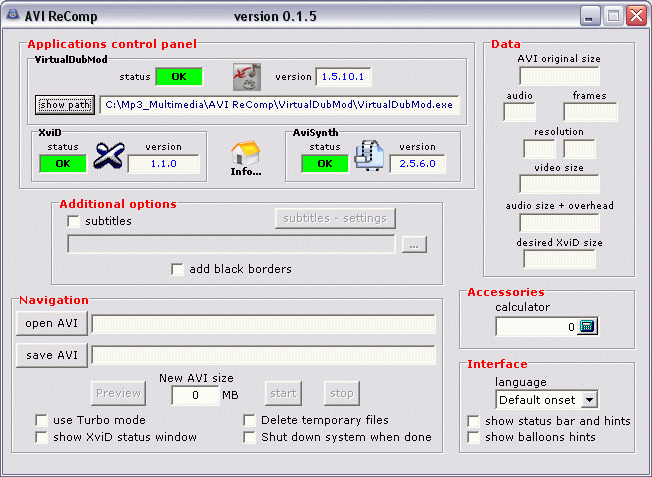Enable the subtitles checkbox

(74, 221)
